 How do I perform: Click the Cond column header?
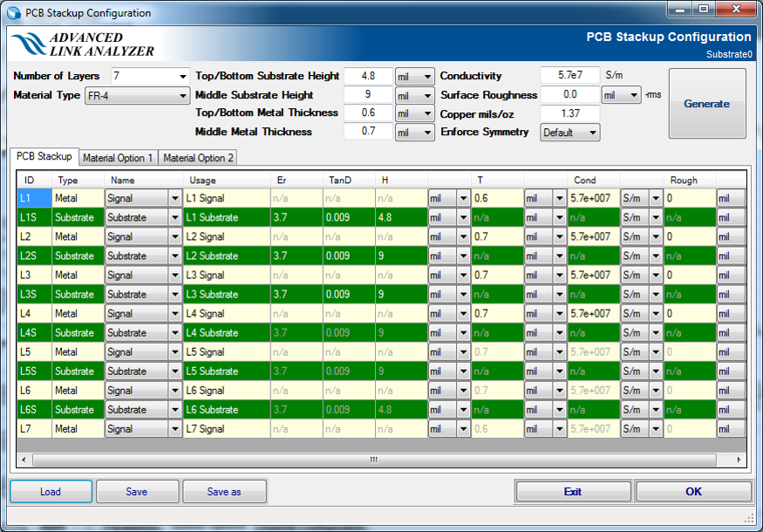(x=594, y=180)
